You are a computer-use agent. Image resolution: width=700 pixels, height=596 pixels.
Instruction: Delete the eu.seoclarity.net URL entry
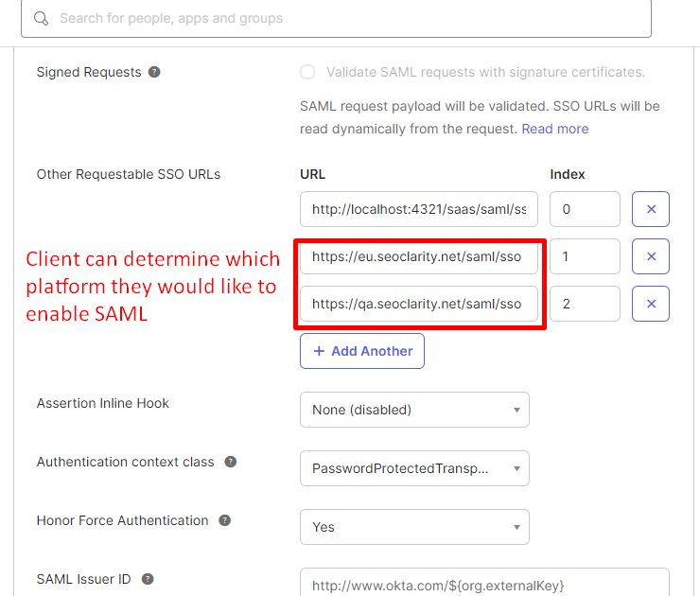(x=651, y=256)
